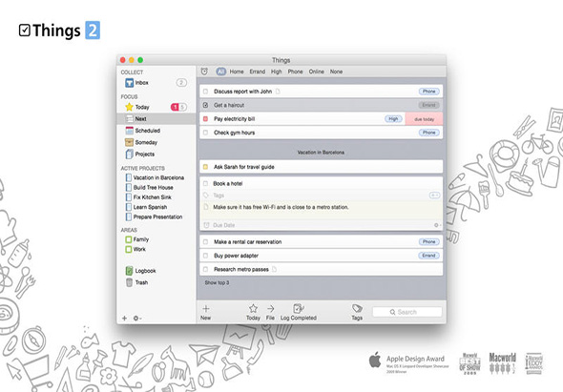Screen dimensions: 563x392
Task: Open the Build Tree House project
Action: [154, 187]
